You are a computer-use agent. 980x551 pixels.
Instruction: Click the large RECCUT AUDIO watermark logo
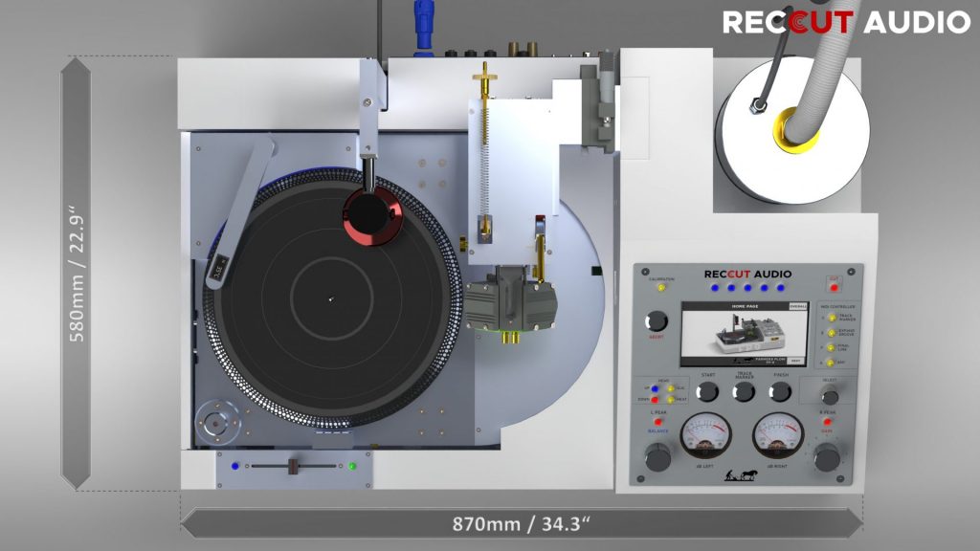coord(846,23)
